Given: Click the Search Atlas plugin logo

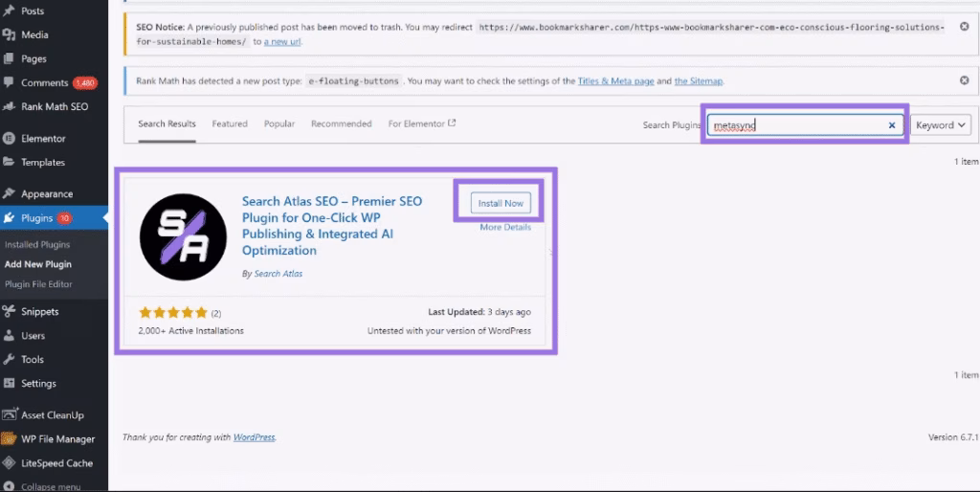Looking at the screenshot, I should 183,237.
